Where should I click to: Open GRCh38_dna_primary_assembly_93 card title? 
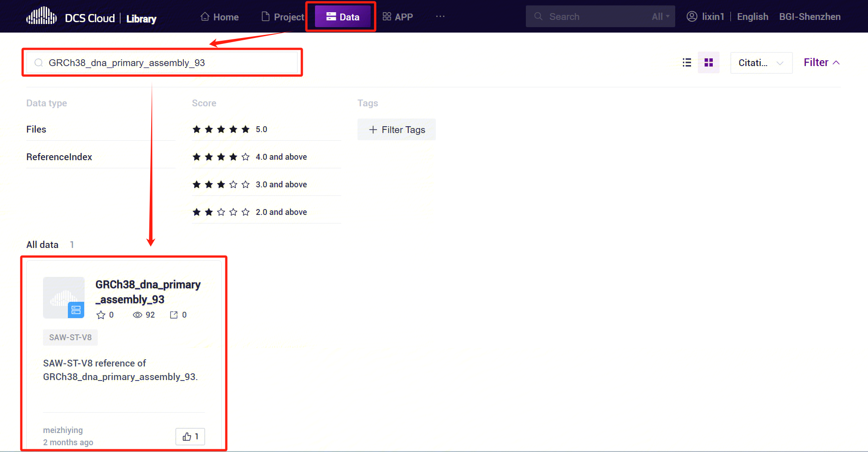148,292
